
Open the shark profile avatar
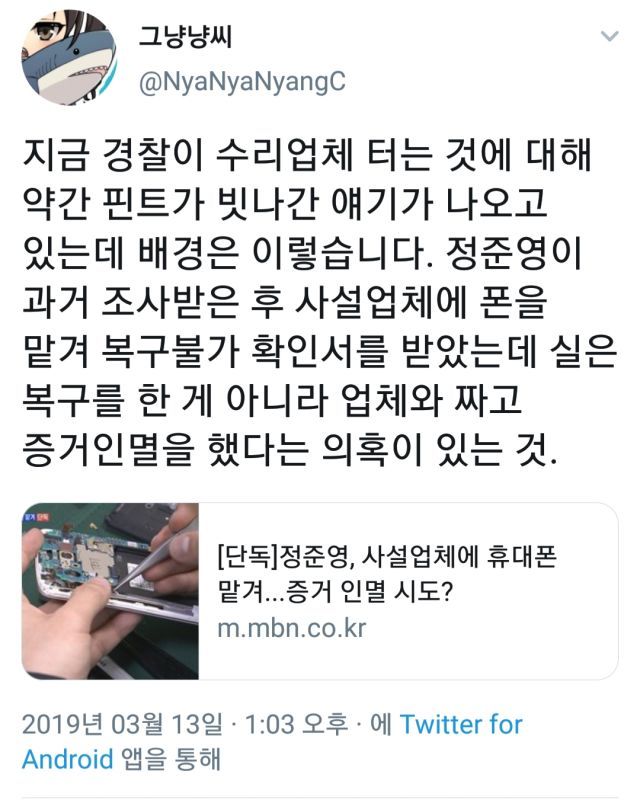click(x=69, y=57)
